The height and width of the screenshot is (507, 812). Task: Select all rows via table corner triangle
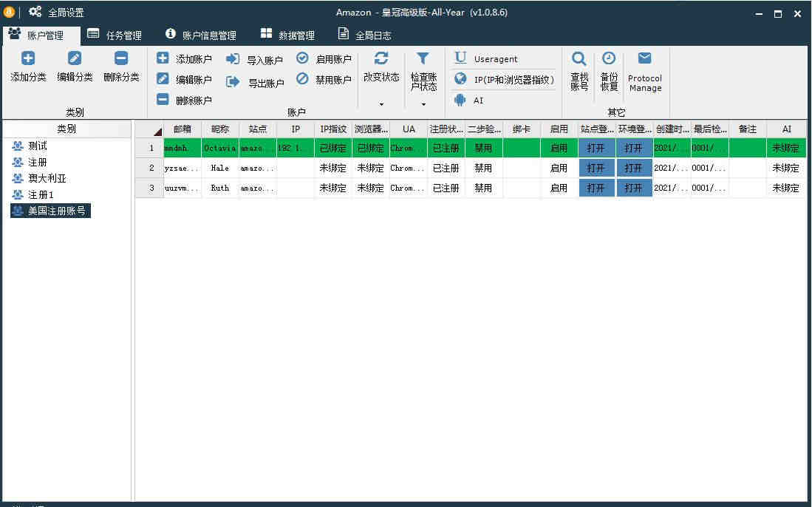[157, 132]
